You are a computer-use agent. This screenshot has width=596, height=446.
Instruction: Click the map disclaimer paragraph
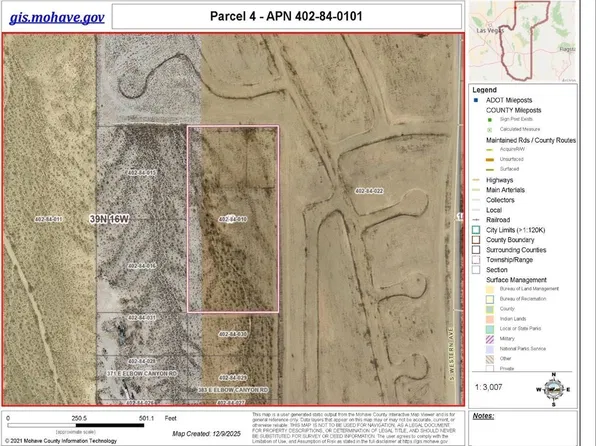(x=353, y=428)
